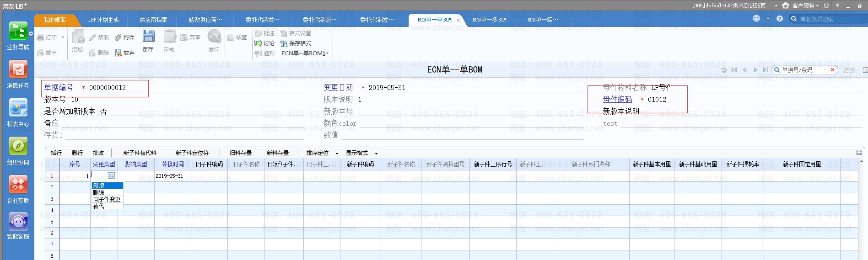The image size is (868, 260).
Task: Open the 讨论 discussion tool
Action: coord(264,43)
